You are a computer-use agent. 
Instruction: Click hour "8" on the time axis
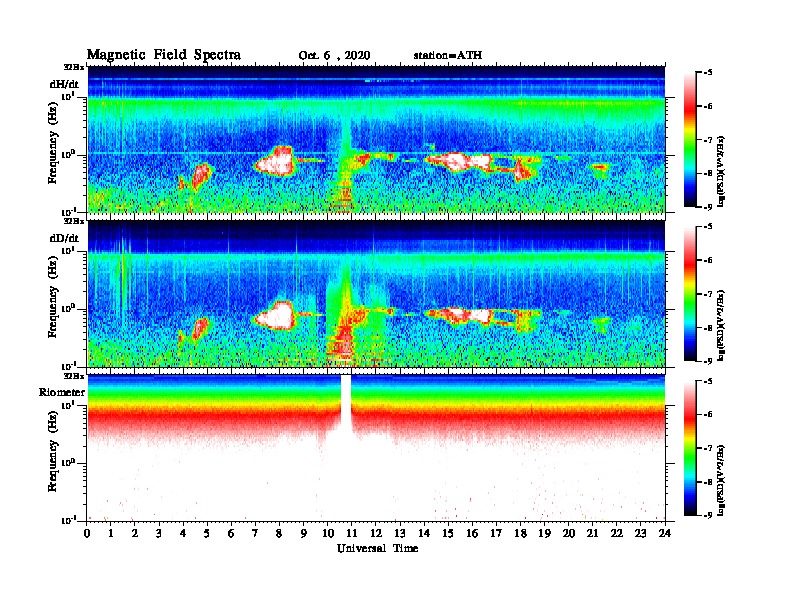click(x=279, y=534)
